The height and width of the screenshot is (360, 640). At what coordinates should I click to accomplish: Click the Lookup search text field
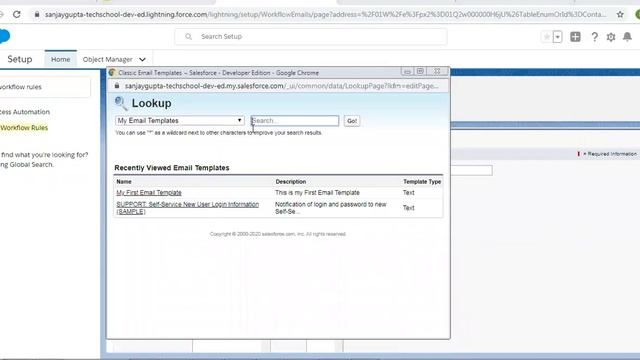click(x=294, y=120)
